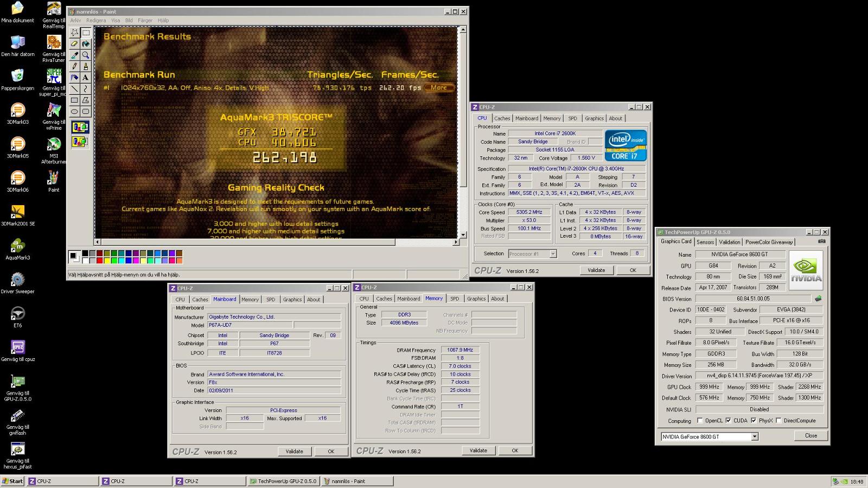Click the Close button in GPU-Z

tap(810, 435)
